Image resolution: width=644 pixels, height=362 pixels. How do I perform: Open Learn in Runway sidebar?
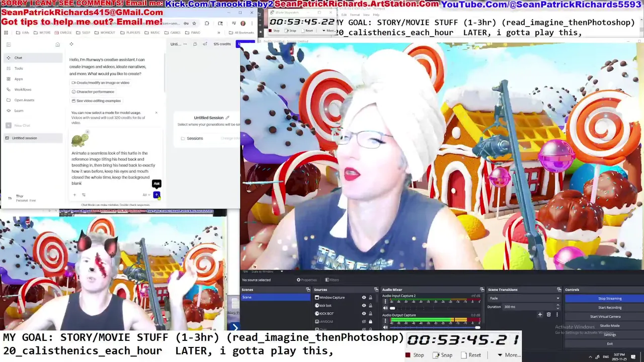33,111
